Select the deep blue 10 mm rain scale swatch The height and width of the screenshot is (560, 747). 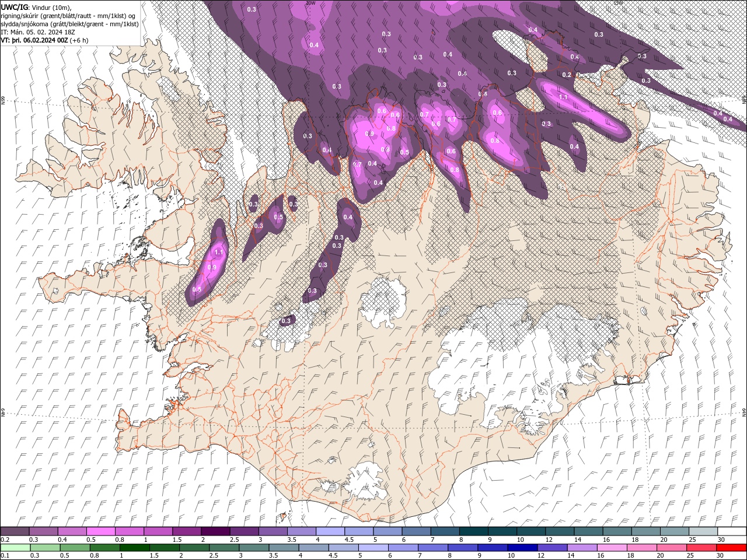click(x=522, y=548)
